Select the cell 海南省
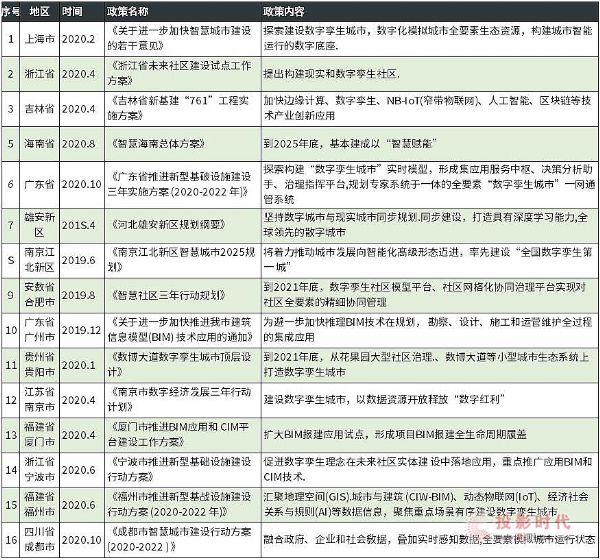 [x=39, y=144]
